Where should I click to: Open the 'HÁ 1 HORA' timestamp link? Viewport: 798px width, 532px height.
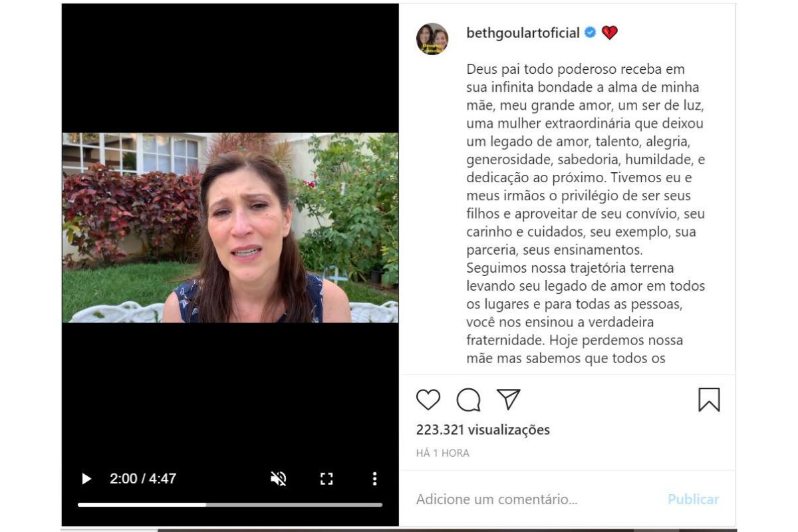443,453
